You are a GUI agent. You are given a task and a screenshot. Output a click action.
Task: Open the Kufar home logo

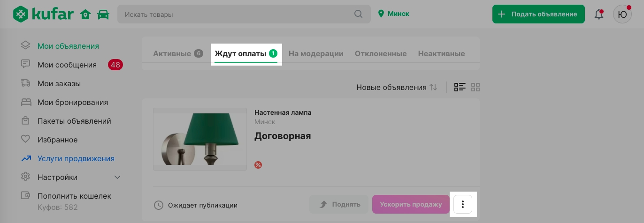[x=43, y=14]
